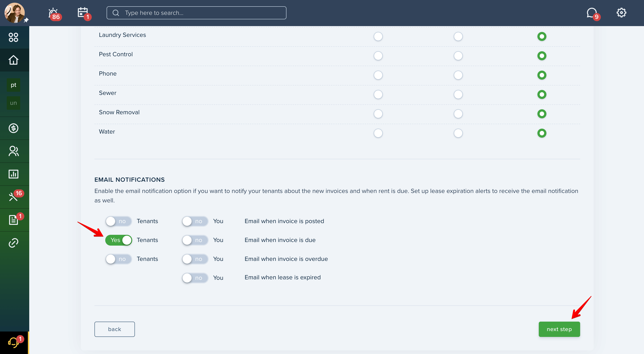
Task: Click the 'Pest Control' row label
Action: click(x=116, y=54)
